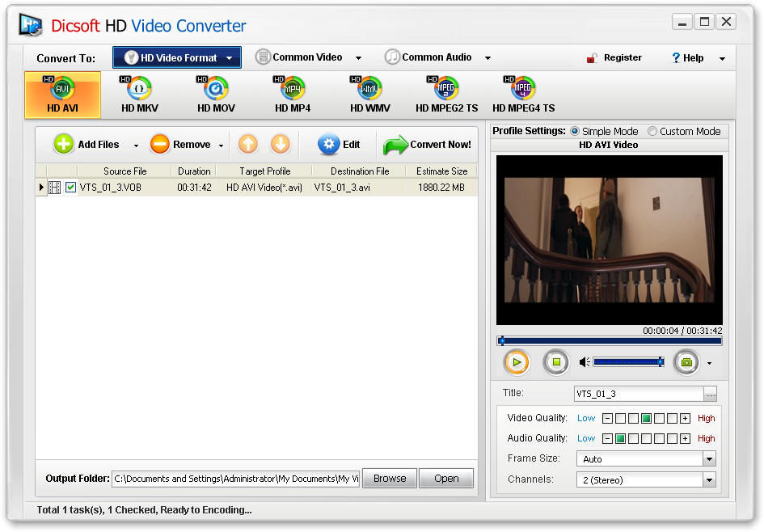This screenshot has height=532, width=764.
Task: Click the Help question mark icon
Action: click(676, 58)
